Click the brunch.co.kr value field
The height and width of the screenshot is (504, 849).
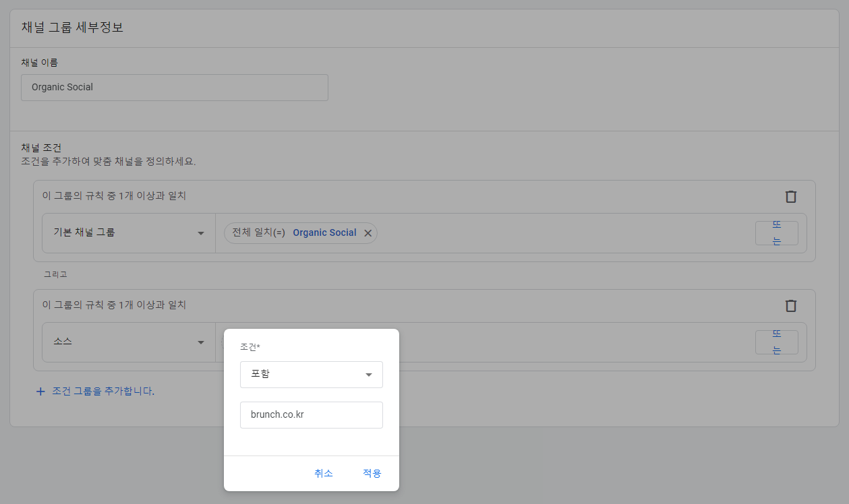pyautogui.click(x=312, y=415)
